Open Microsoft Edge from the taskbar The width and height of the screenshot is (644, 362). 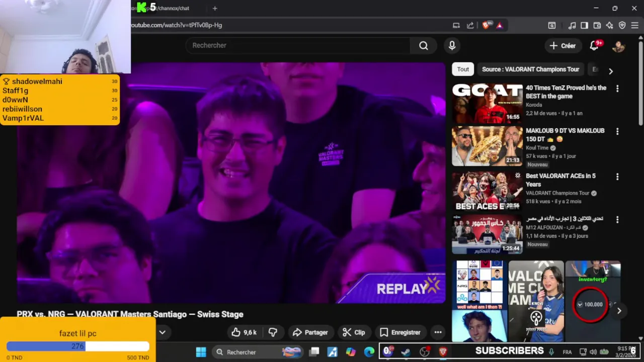point(369,352)
